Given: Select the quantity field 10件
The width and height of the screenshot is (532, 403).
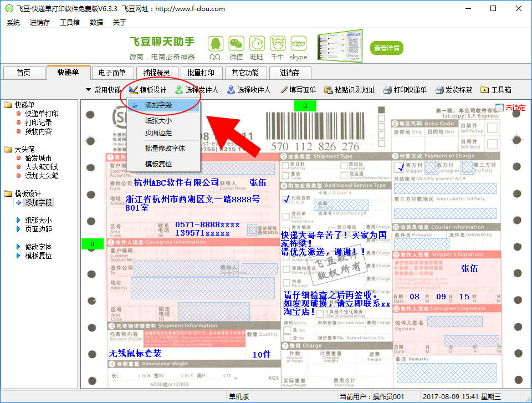Looking at the screenshot, I should tap(262, 355).
